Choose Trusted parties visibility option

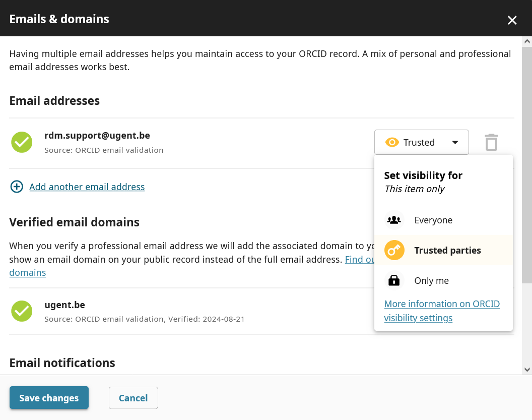pyautogui.click(x=447, y=251)
